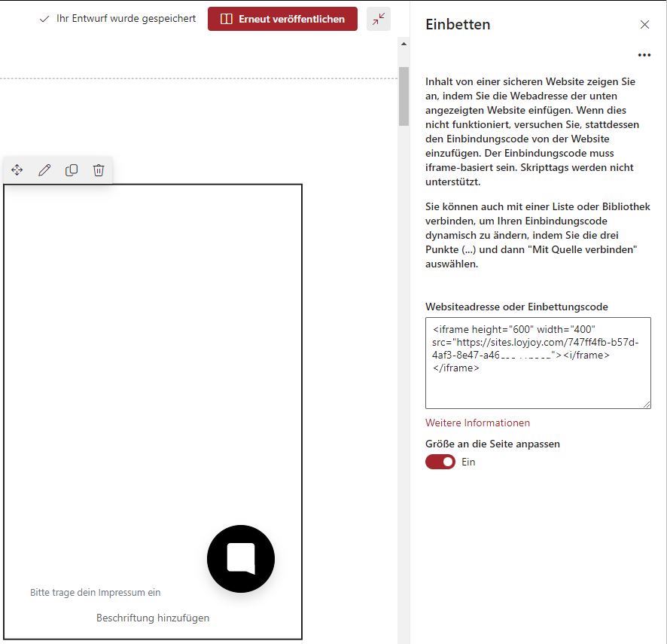
Task: Click the scrollbar up arrow
Action: (404, 44)
